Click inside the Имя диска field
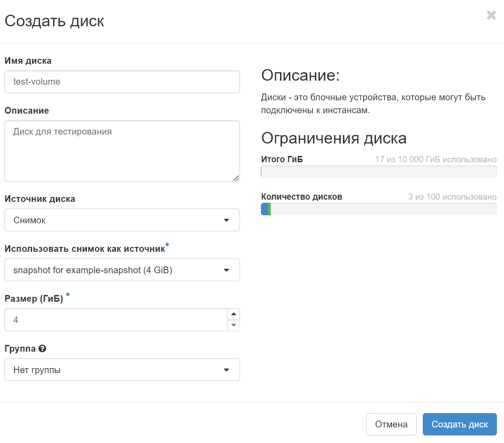Viewport: 504px width, 443px height. 122,82
